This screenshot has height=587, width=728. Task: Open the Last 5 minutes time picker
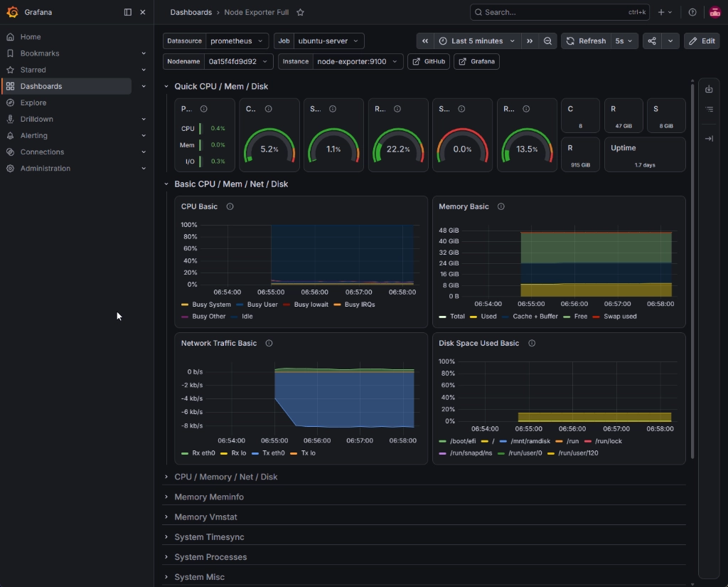tap(477, 41)
